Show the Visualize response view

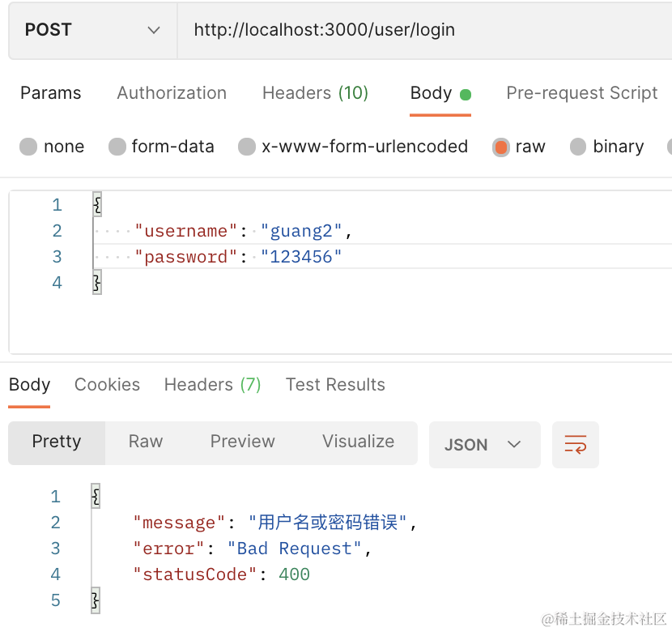(x=358, y=442)
